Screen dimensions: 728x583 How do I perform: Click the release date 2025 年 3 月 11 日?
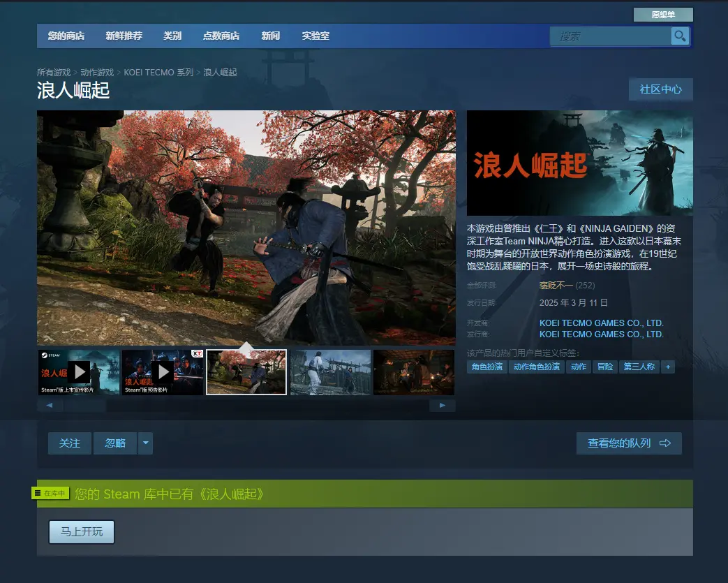[573, 303]
